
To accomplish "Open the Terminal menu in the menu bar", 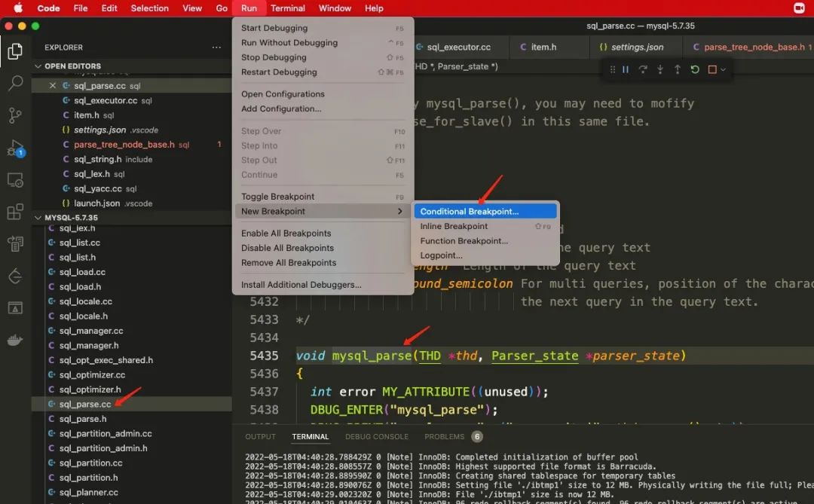I will [x=289, y=8].
